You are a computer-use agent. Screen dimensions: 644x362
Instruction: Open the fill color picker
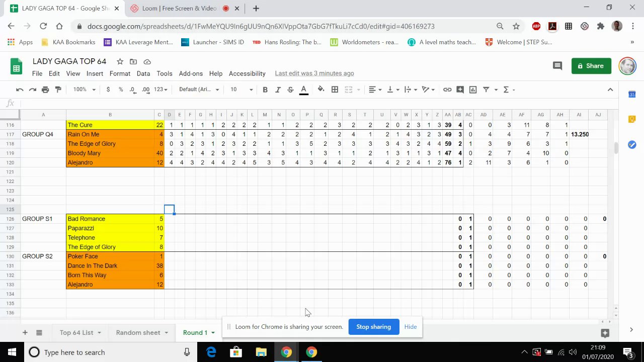pos(320,89)
